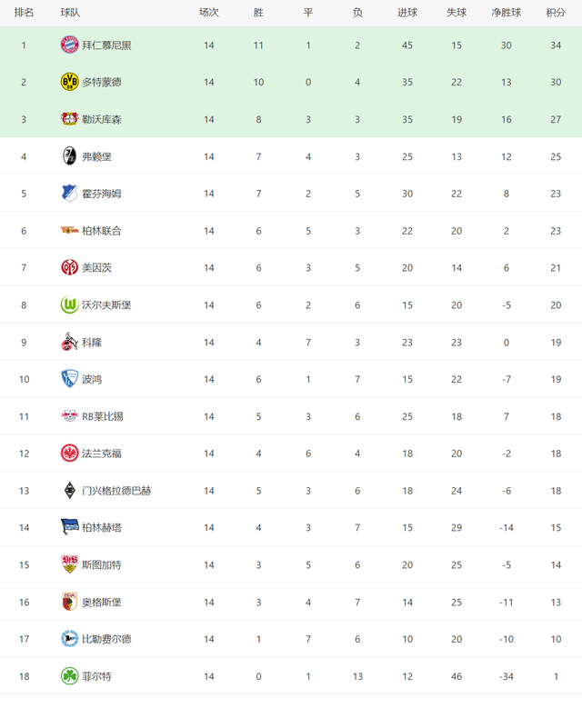Click the Dortmund BVB logo
This screenshot has height=728, width=582.
tap(70, 82)
